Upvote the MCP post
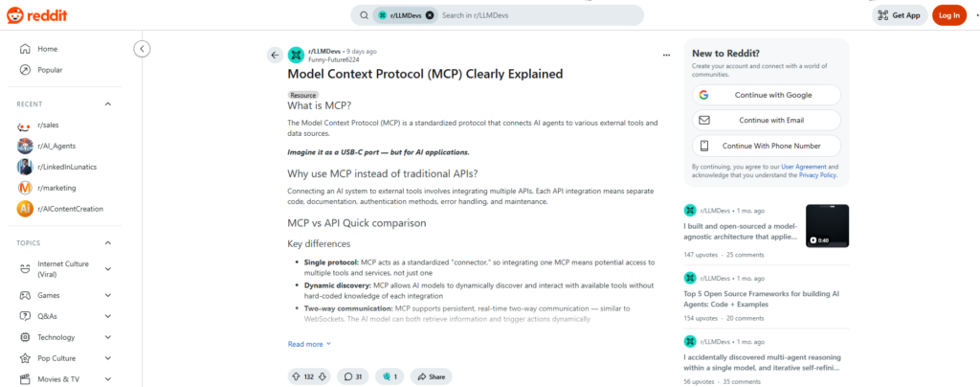This screenshot has width=980, height=387. [x=295, y=376]
